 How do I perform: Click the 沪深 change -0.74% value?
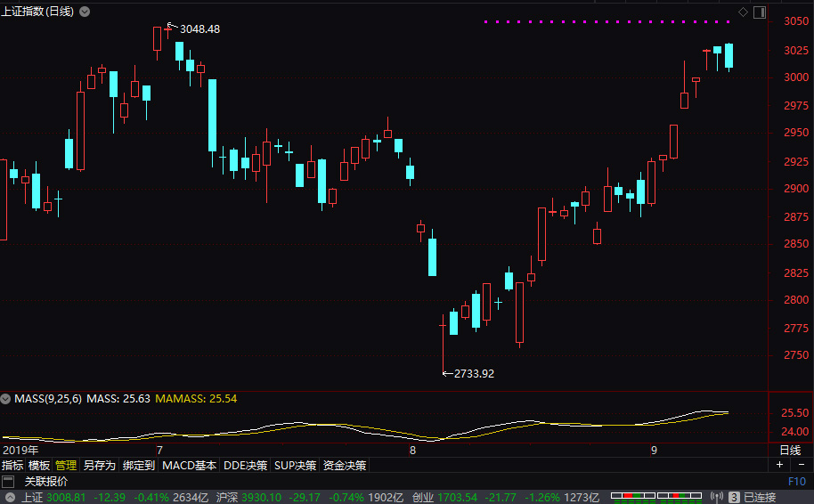pos(346,497)
